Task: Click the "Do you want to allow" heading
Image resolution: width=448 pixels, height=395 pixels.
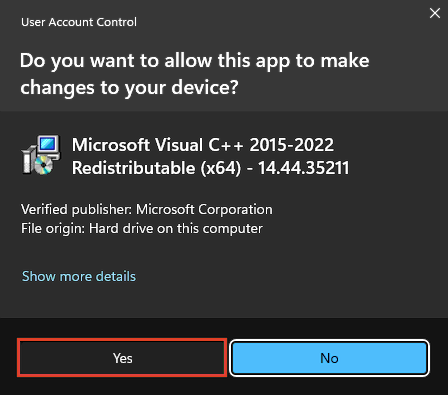Action: coord(195,74)
